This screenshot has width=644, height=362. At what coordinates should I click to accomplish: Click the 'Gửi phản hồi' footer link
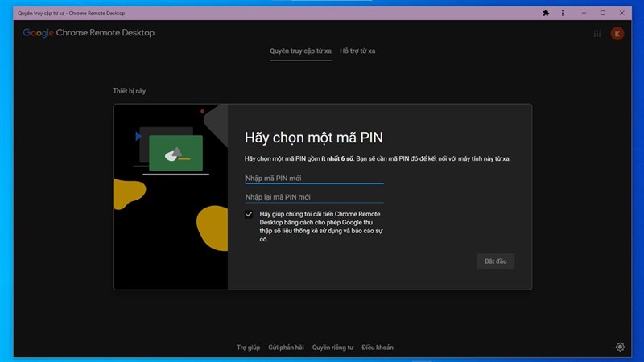286,348
